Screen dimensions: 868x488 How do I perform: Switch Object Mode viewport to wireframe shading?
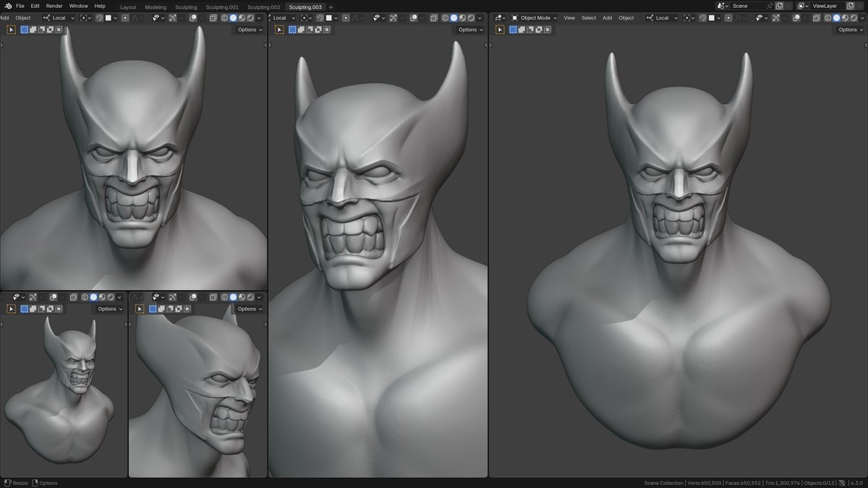pyautogui.click(x=827, y=18)
